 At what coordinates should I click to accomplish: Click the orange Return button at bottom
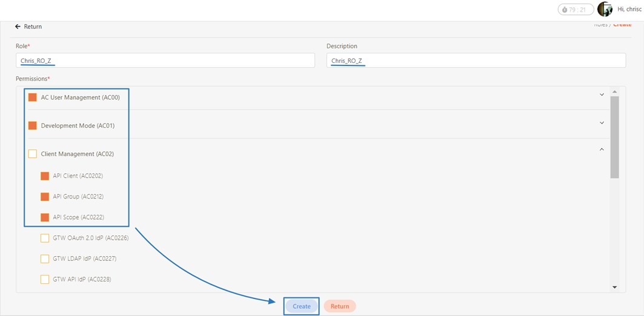[340, 306]
